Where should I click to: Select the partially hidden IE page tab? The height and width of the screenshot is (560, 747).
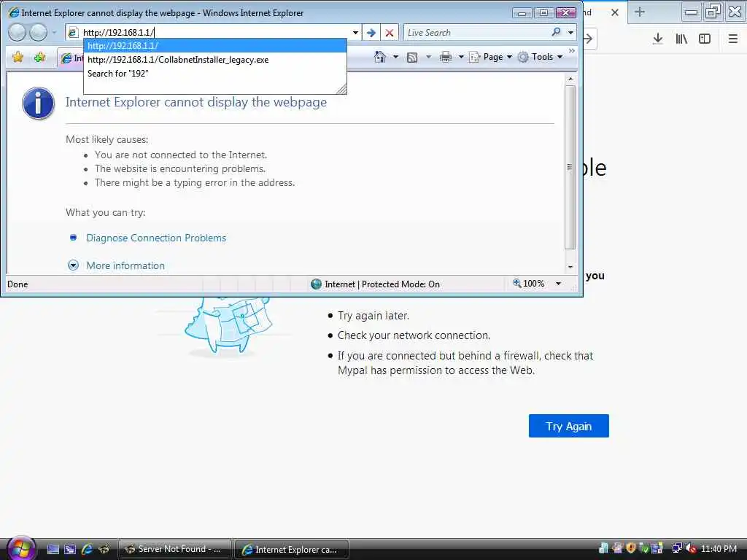71,58
